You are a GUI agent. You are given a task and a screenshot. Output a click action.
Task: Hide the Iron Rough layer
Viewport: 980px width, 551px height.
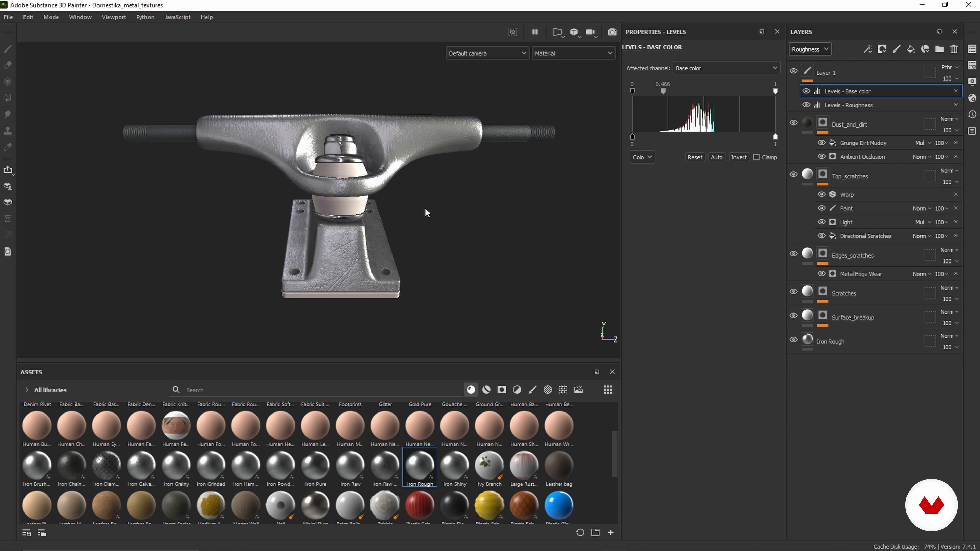pyautogui.click(x=793, y=340)
